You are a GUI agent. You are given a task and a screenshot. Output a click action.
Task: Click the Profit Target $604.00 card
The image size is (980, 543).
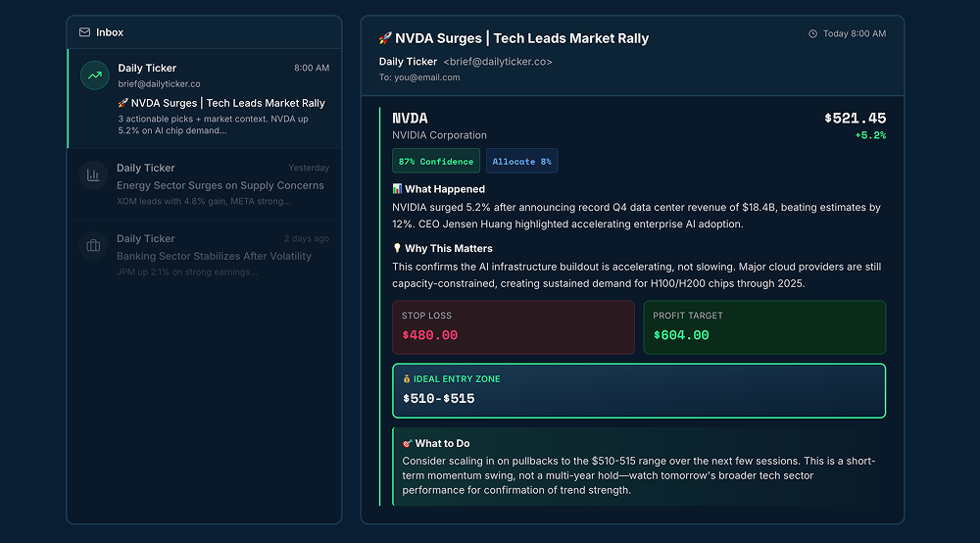pyautogui.click(x=764, y=327)
